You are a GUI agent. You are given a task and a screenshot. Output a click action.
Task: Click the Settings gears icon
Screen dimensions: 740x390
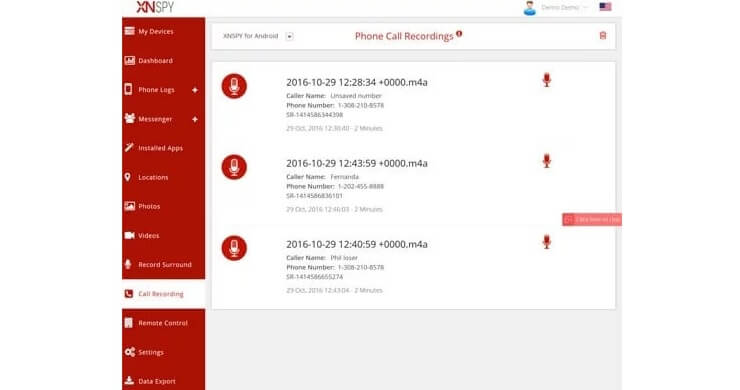(130, 352)
